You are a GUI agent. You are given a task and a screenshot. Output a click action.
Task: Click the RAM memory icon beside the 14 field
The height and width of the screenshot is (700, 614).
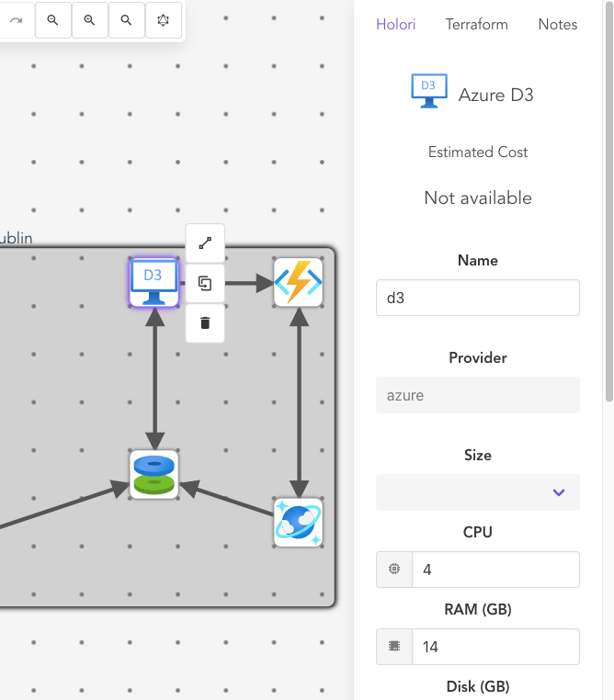pyautogui.click(x=394, y=647)
